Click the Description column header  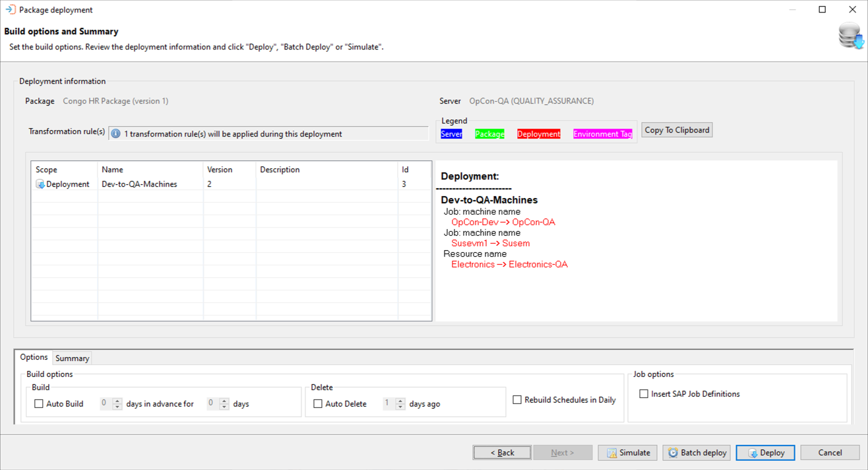[x=327, y=170]
